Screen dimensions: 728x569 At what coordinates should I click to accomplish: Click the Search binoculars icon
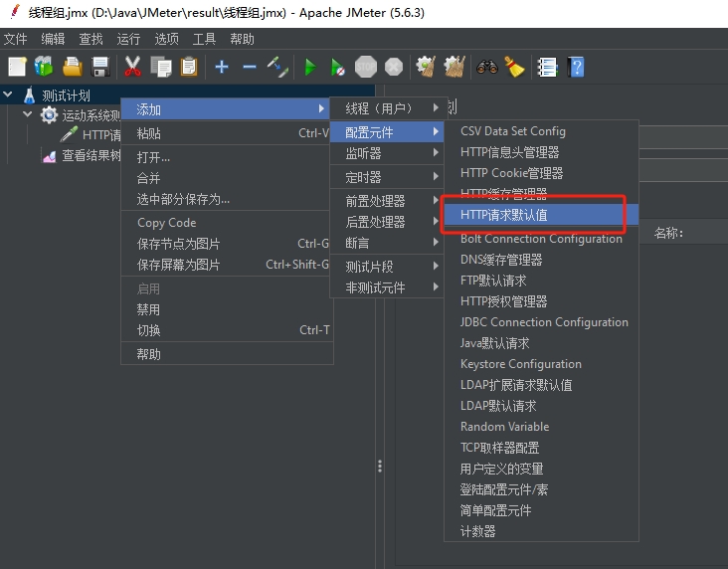coord(486,67)
